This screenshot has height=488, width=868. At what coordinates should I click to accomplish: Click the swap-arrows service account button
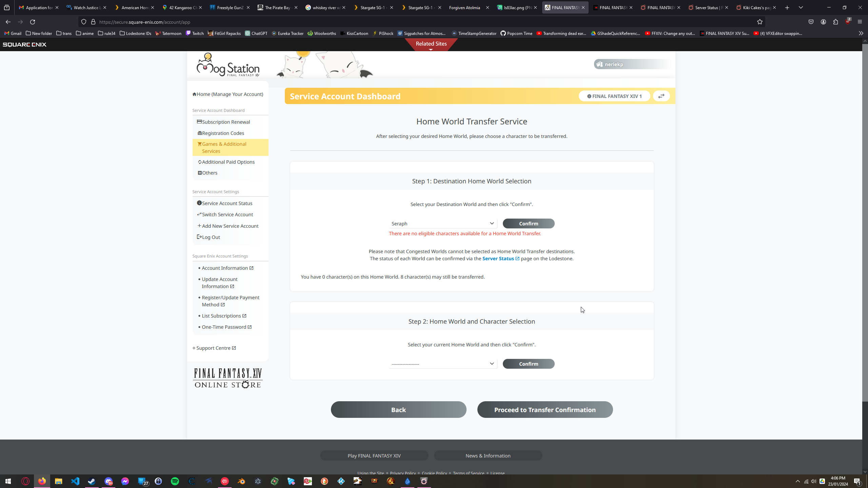(x=661, y=96)
